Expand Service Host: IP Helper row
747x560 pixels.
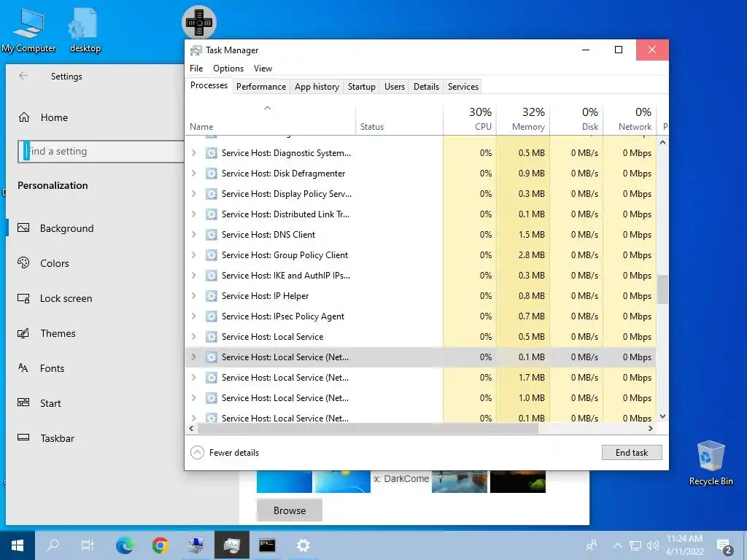click(x=193, y=296)
